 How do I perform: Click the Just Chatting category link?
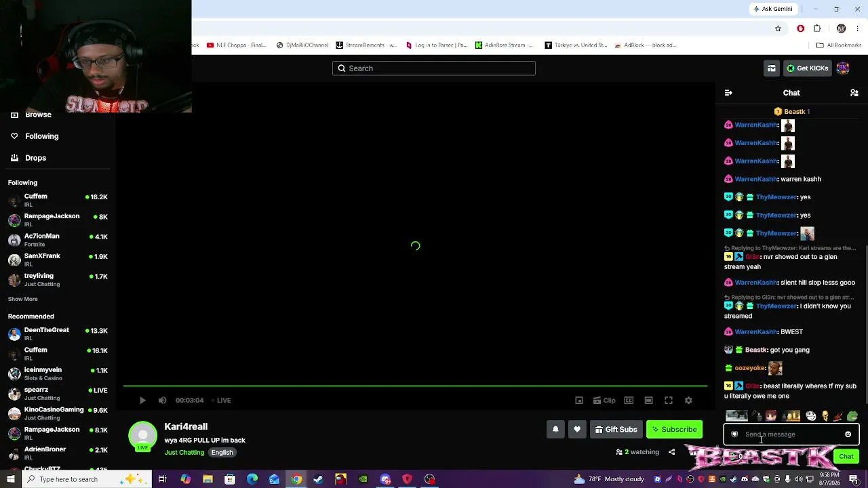tap(184, 453)
